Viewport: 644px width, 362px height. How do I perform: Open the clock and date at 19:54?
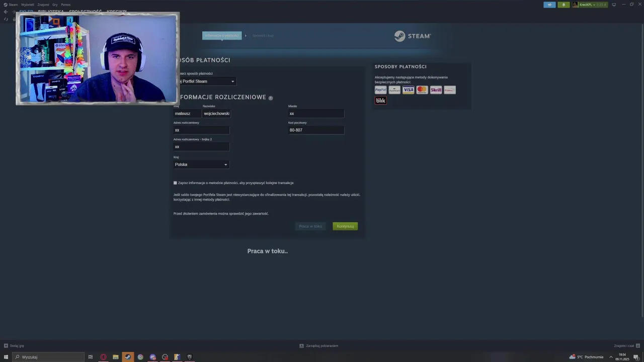pyautogui.click(x=622, y=357)
